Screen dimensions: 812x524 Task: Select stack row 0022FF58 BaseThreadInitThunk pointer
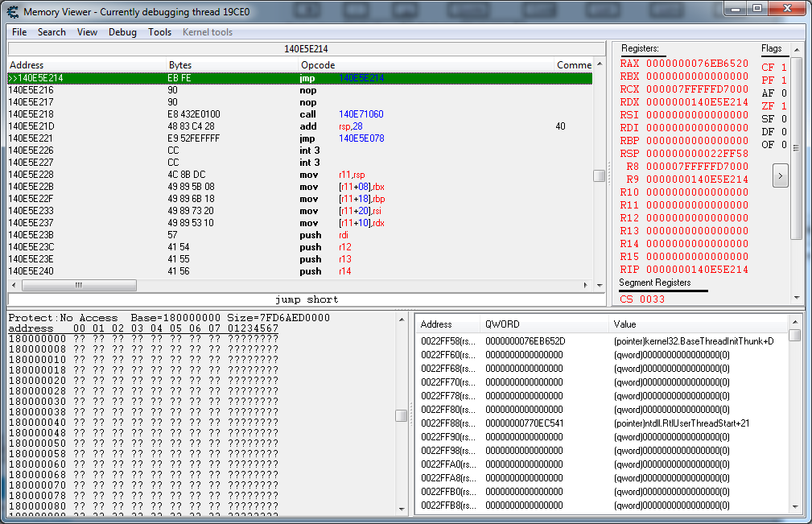pos(602,341)
